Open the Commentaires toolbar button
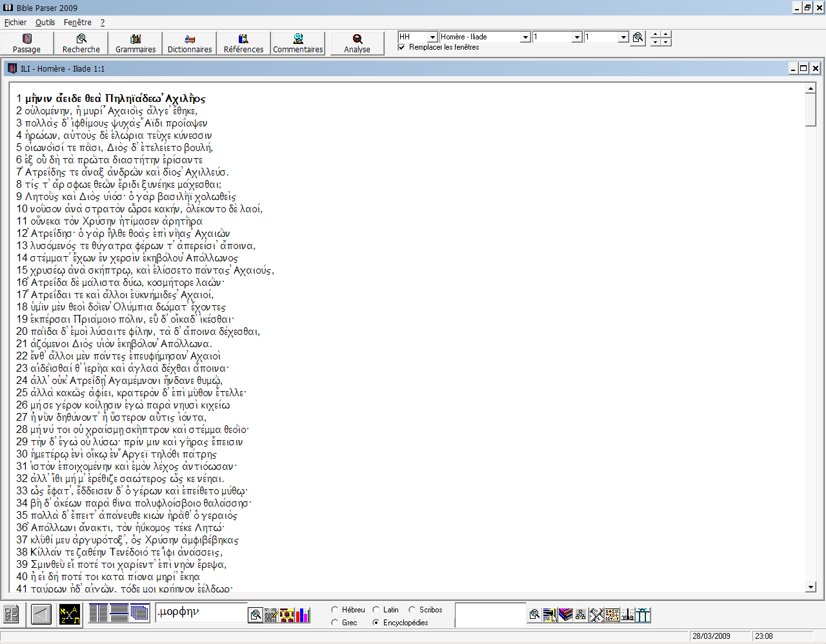 (x=298, y=43)
